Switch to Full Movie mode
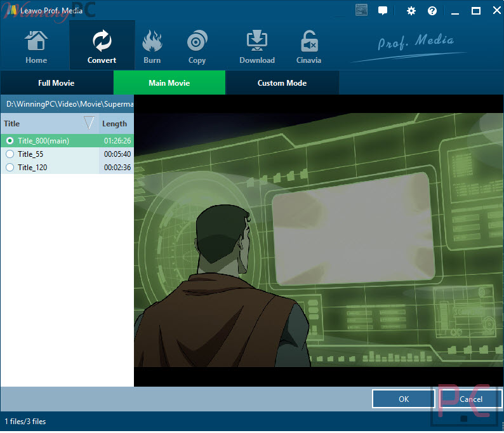Viewport: 504px width, 433px height. pyautogui.click(x=56, y=83)
